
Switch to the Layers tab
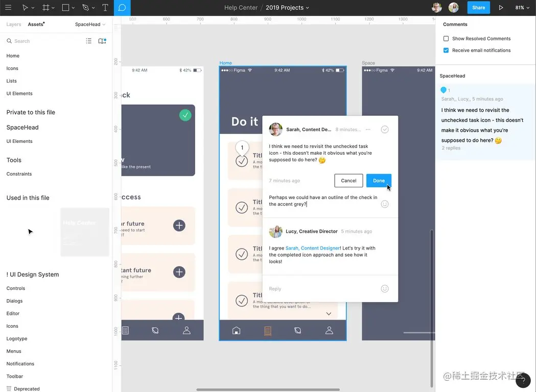(14, 24)
